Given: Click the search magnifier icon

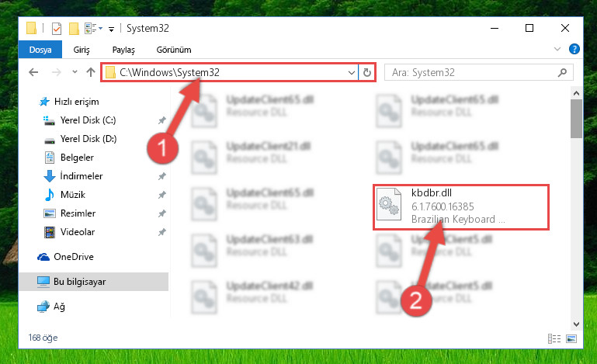Looking at the screenshot, I should point(562,72).
